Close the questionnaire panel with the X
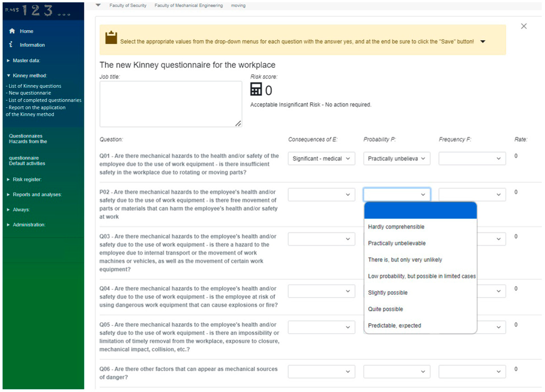 point(524,26)
